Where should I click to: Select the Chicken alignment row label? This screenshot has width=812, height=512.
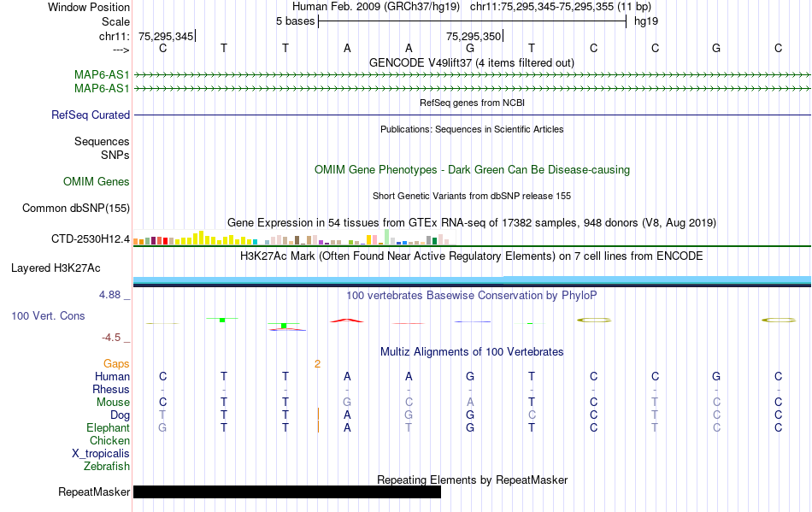click(109, 440)
